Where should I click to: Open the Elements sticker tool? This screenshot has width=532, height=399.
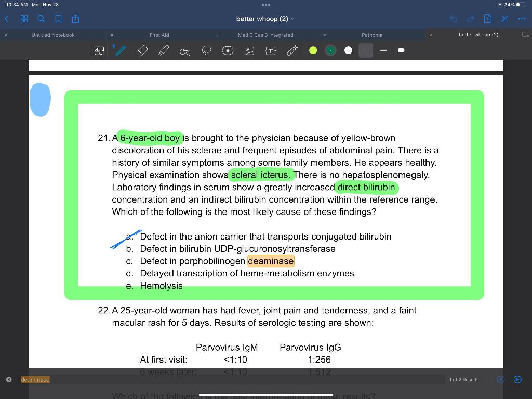tap(228, 50)
